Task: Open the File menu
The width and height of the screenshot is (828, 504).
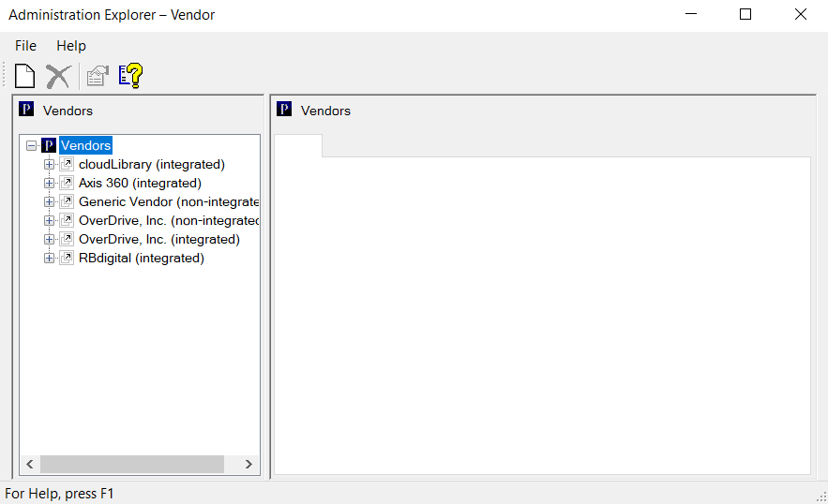Action: point(25,46)
